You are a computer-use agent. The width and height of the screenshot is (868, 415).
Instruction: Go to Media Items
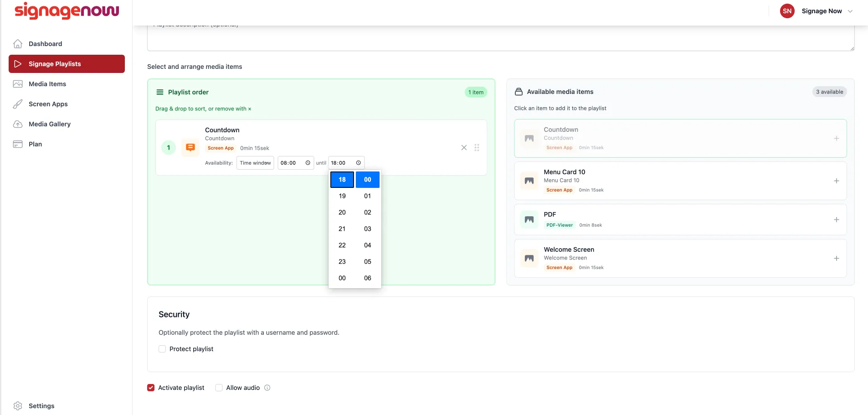pos(67,84)
